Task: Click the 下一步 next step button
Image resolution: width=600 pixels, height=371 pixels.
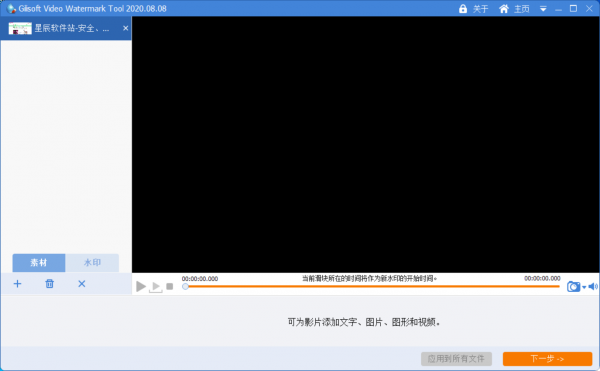Action: [547, 359]
